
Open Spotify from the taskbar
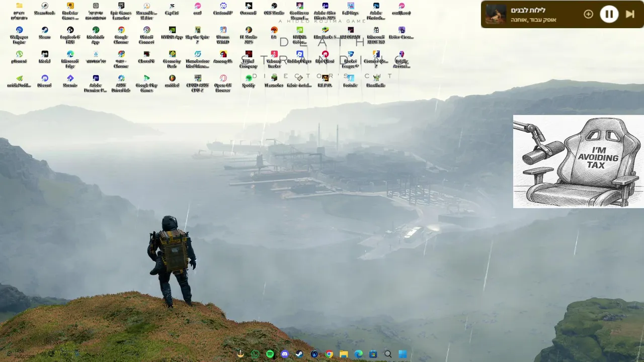[x=270, y=354]
